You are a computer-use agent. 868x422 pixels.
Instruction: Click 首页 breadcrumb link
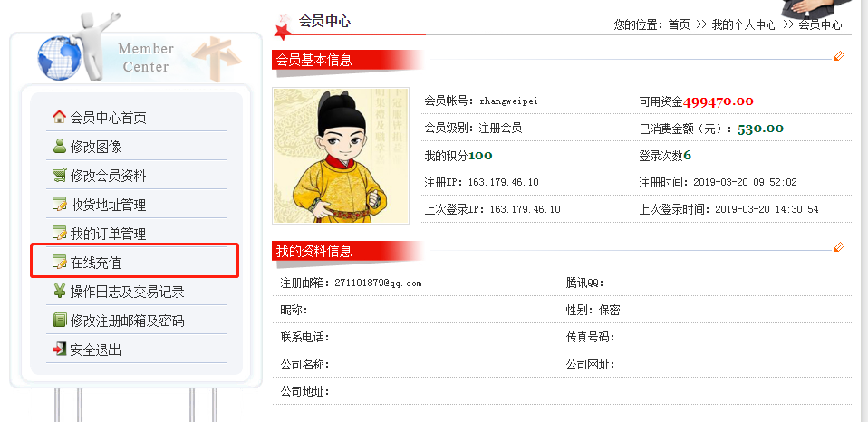pos(679,24)
